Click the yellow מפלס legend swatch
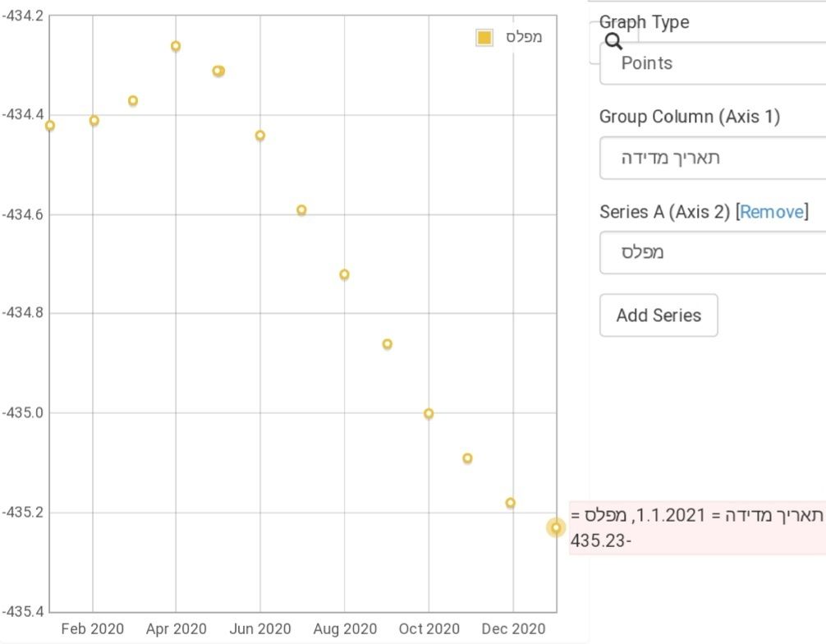 [x=484, y=38]
